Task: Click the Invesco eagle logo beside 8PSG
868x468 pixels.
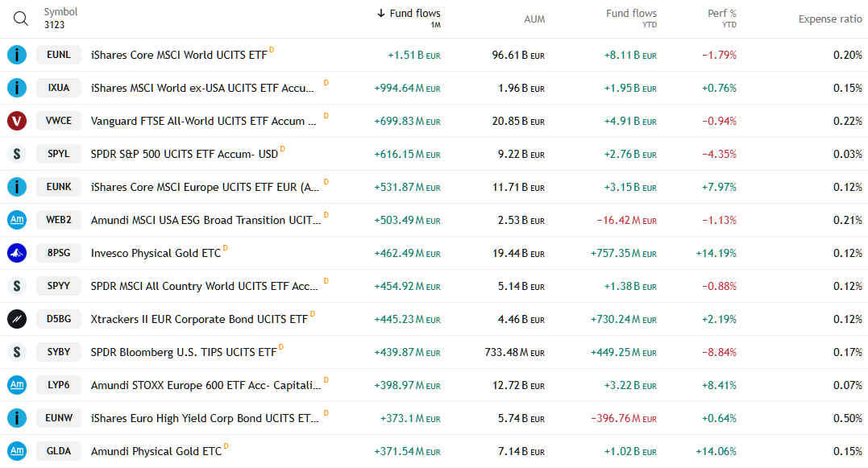Action: pyautogui.click(x=16, y=252)
